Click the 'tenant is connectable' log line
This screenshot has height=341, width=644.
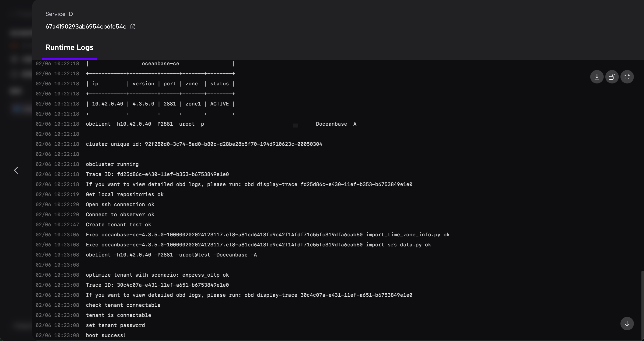[118, 315]
